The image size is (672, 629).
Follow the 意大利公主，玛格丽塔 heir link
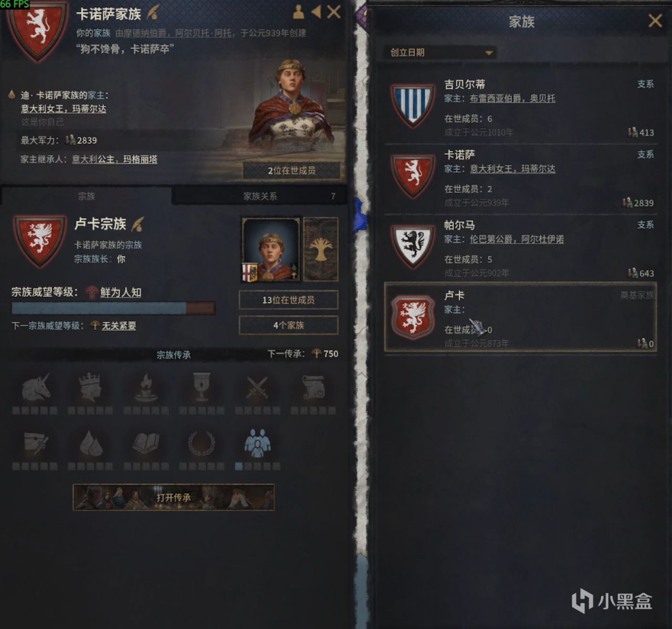click(x=114, y=159)
